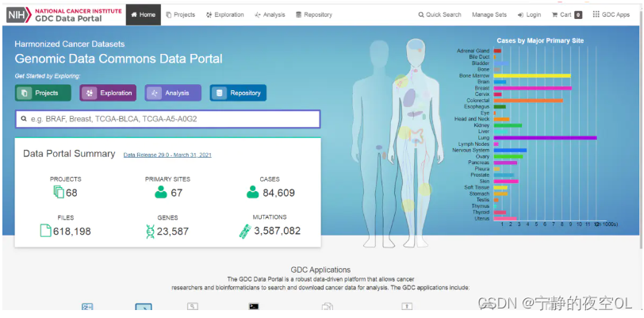Image resolution: width=644 pixels, height=318 pixels.
Task: Click the terminal-style GDC application icon
Action: coord(254,306)
